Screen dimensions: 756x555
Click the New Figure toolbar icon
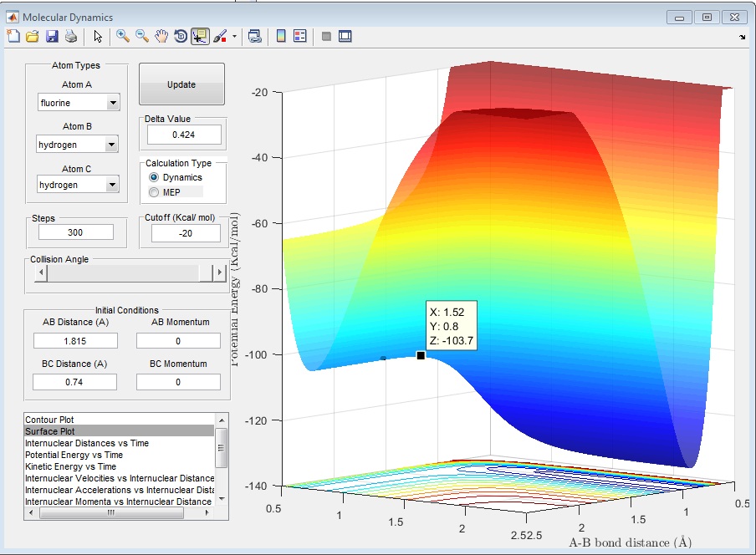(x=13, y=36)
